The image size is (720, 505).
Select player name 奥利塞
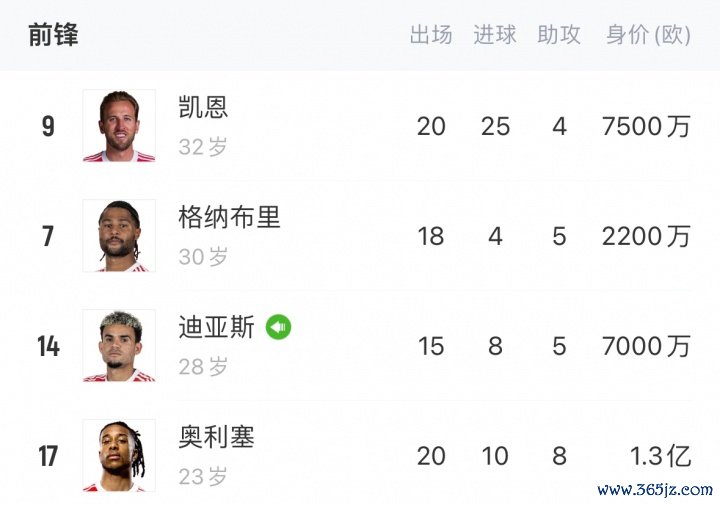[x=216, y=437]
